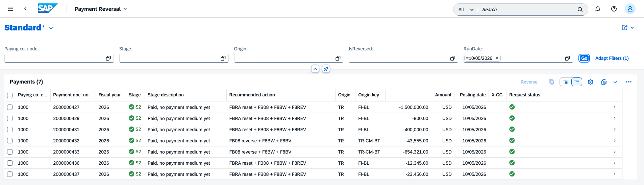Screen dimensions: 644x185
Task: Click amount -1,500,000.00 cell
Action: (x=414, y=107)
